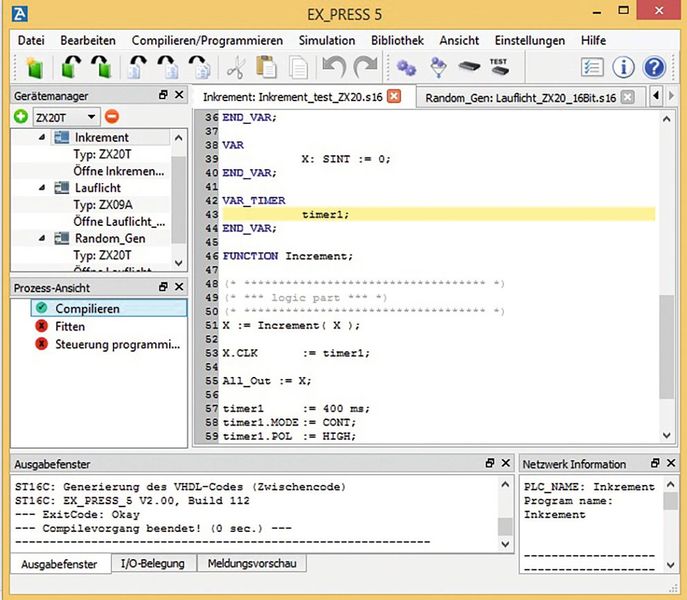Collapse the Random_Gen tree node
This screenshot has height=600, width=687.
coord(42,238)
